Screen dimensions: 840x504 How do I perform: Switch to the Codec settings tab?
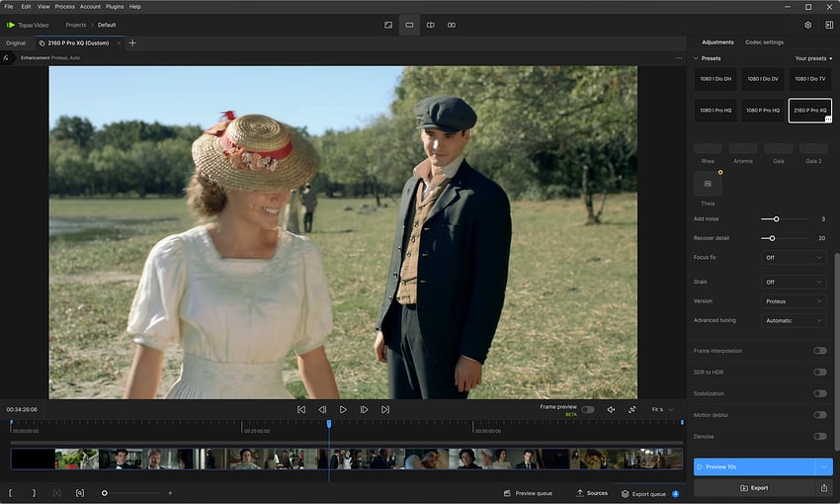click(x=765, y=42)
